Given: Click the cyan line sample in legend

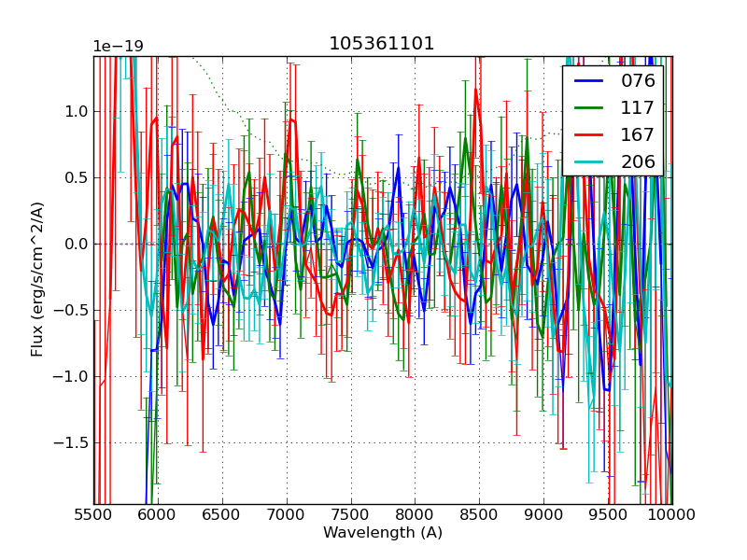Looking at the screenshot, I should (x=588, y=162).
